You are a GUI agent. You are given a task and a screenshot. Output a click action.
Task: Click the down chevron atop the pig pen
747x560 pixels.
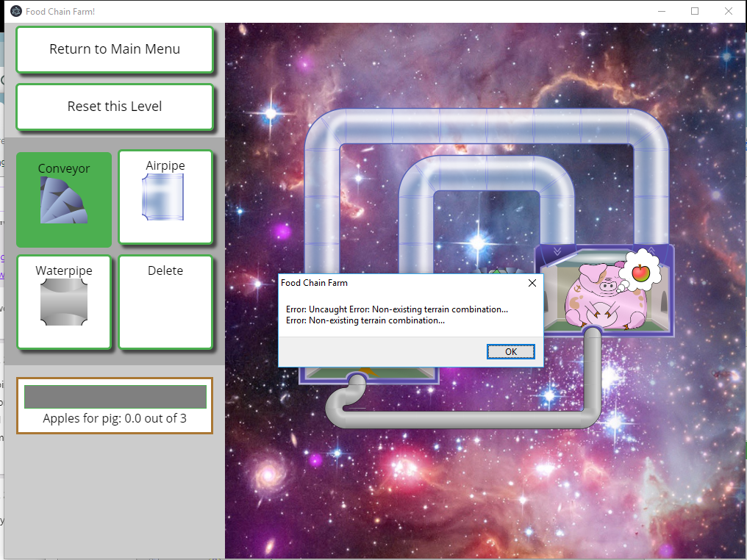click(557, 251)
